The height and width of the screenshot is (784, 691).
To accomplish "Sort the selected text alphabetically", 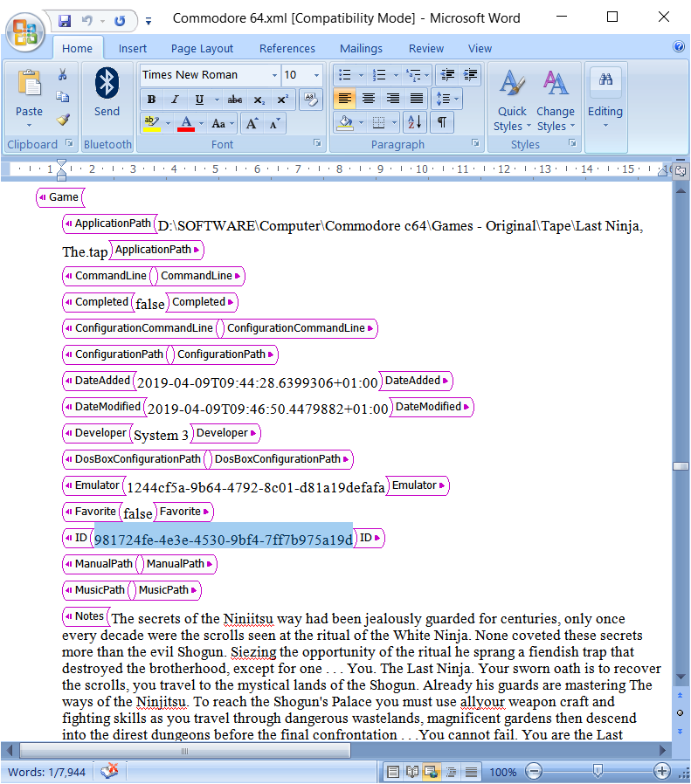I will (414, 122).
